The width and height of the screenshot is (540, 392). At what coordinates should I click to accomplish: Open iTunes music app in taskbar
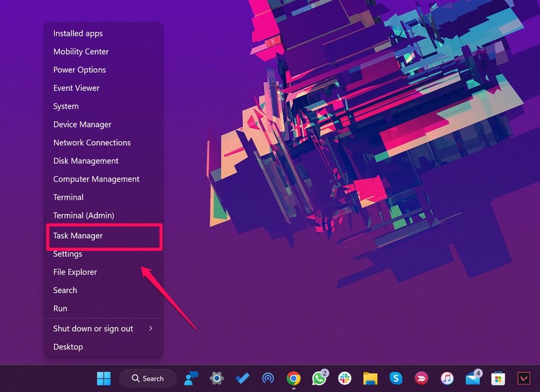coord(447,378)
